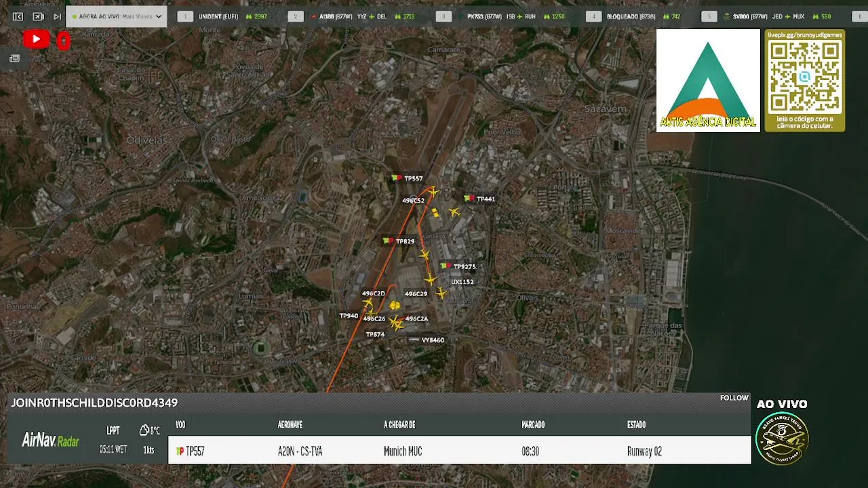
Task: Click the collapse sidebar icon in the top bar
Action: tap(18, 16)
